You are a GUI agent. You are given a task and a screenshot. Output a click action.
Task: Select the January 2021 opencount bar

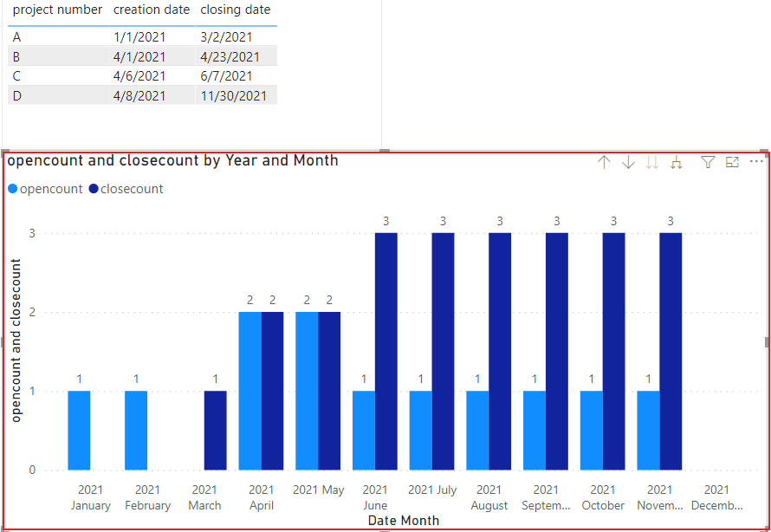pos(79,431)
